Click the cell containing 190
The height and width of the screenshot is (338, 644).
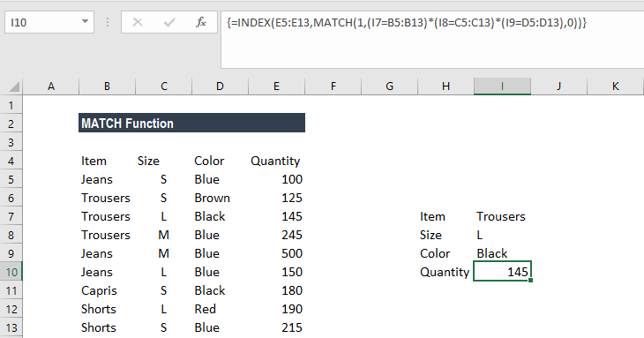point(292,309)
